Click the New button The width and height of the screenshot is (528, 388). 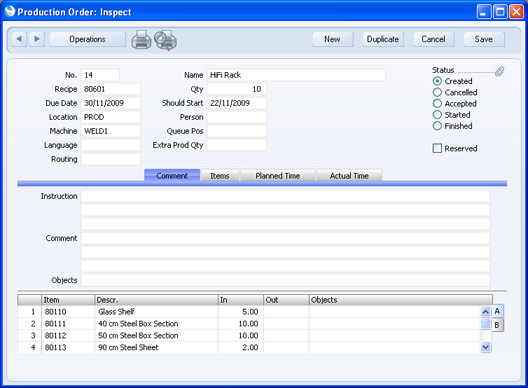[332, 39]
